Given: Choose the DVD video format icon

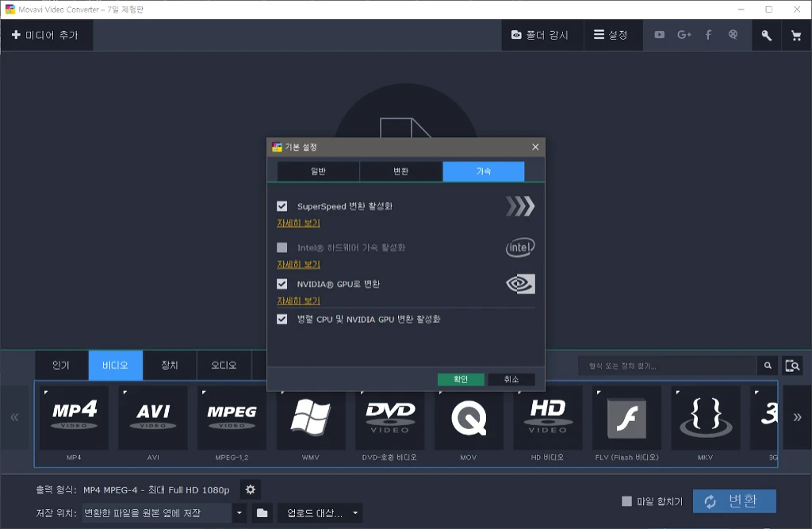Looking at the screenshot, I should [390, 418].
